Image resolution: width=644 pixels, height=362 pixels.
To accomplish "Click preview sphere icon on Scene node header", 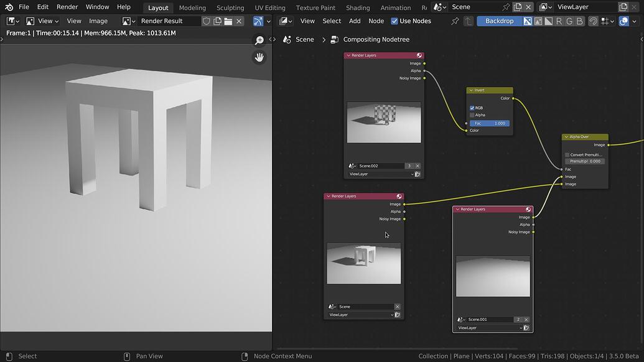I will pos(399,196).
